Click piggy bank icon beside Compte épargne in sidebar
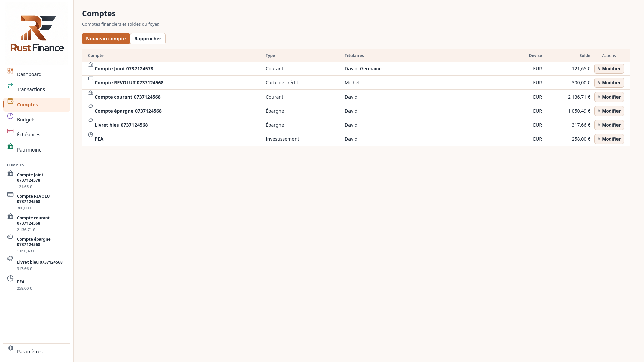This screenshot has width=644, height=362. tap(10, 237)
